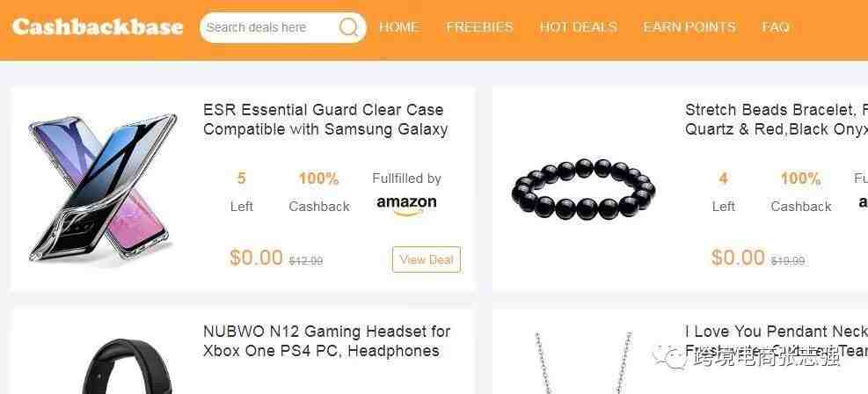Screen dimensions: 868x394
Task: Open the FAQ page
Action: tap(776, 26)
